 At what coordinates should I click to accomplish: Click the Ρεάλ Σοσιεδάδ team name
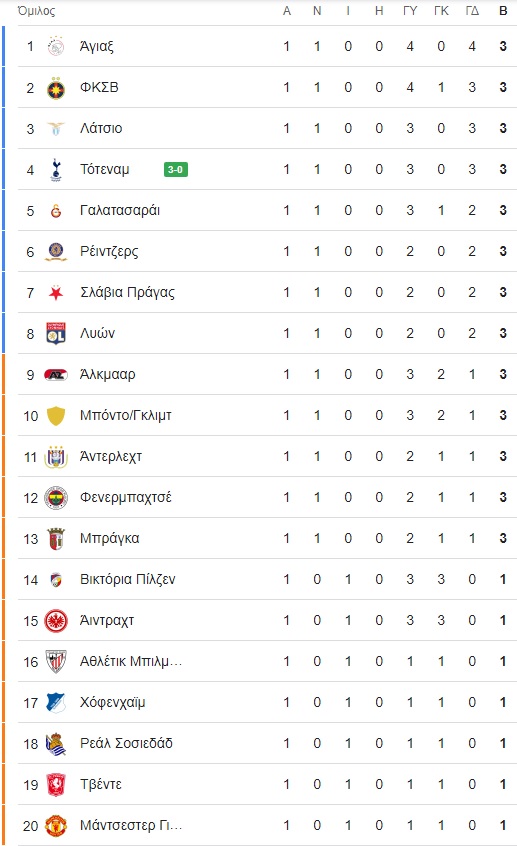point(126,743)
